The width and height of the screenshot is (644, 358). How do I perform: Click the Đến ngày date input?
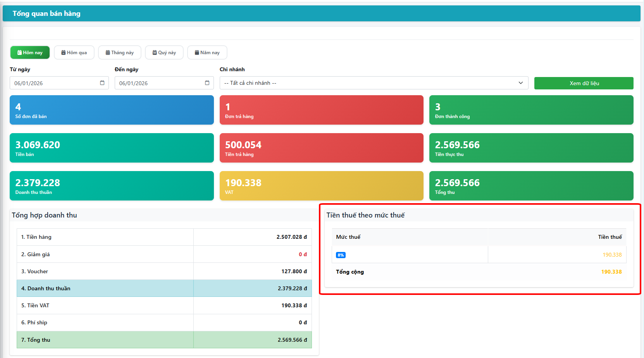click(159, 83)
